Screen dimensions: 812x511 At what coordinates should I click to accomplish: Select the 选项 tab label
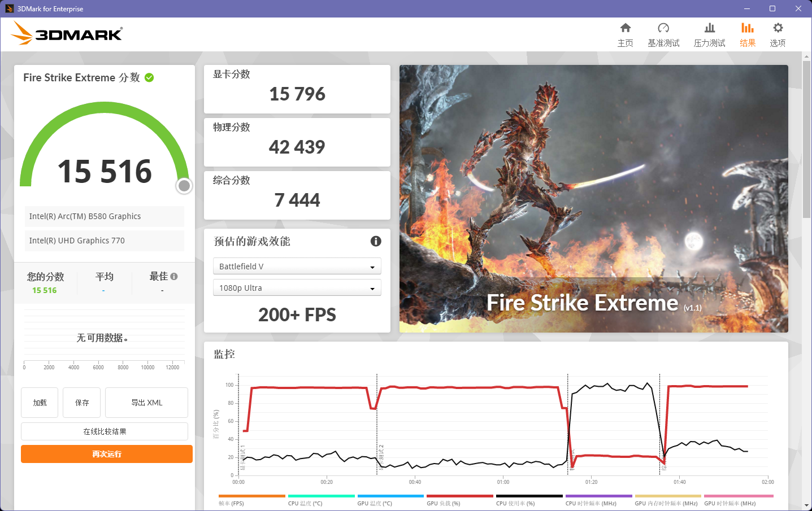[x=778, y=43]
